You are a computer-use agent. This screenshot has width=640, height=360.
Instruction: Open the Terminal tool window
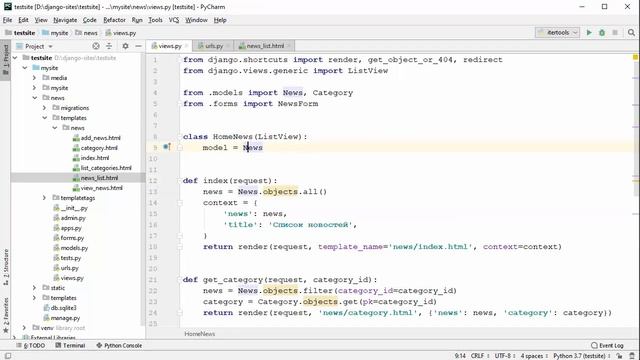click(70, 345)
